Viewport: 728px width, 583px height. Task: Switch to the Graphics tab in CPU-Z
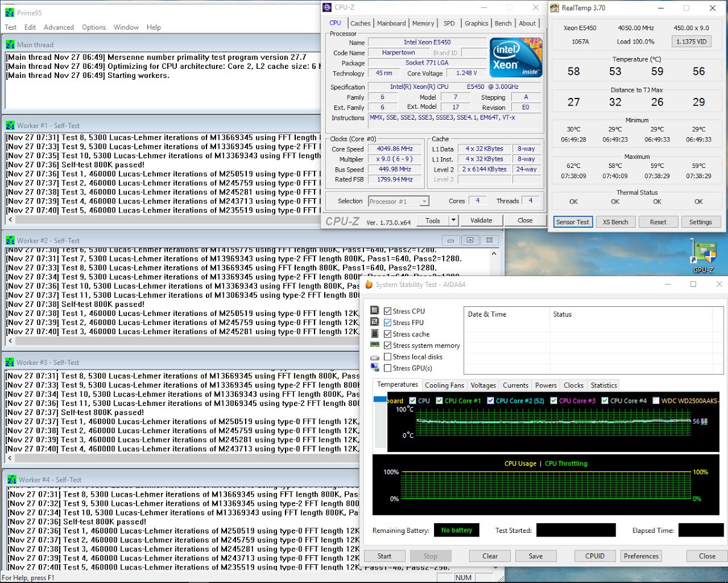[476, 24]
